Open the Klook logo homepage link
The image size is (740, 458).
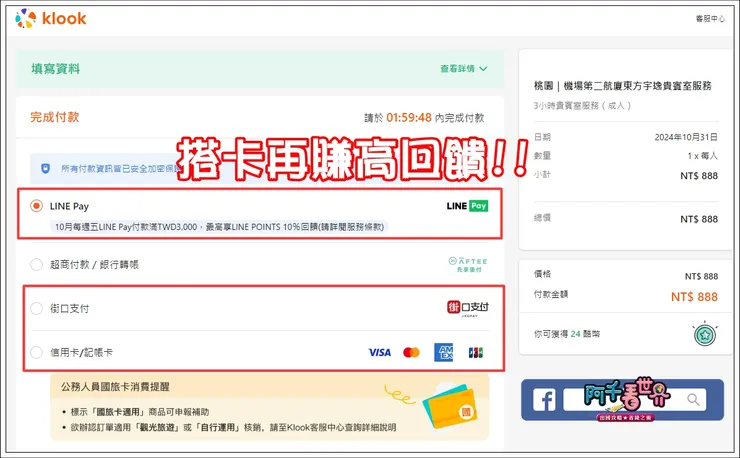click(50, 19)
